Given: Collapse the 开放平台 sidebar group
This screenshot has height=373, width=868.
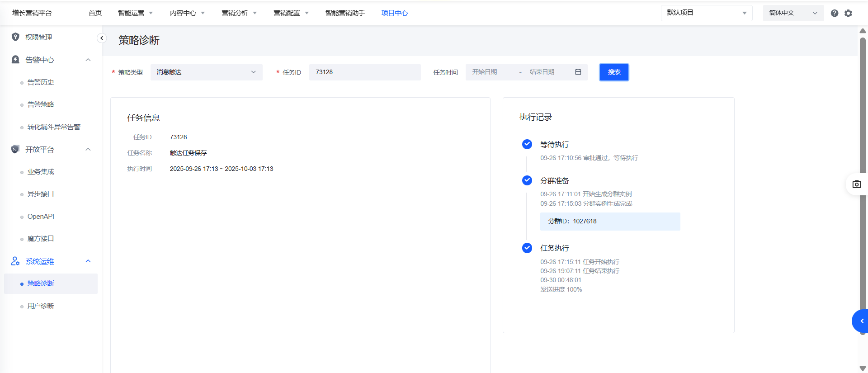Looking at the screenshot, I should pyautogui.click(x=88, y=149).
